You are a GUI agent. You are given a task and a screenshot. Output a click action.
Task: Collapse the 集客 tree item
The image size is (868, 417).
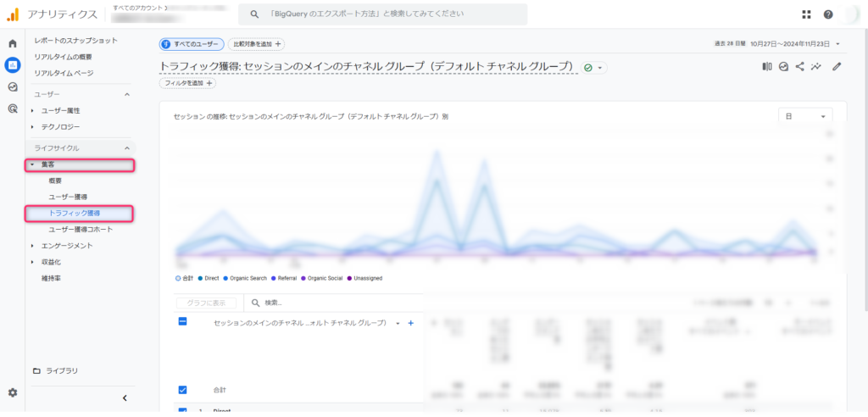[32, 164]
